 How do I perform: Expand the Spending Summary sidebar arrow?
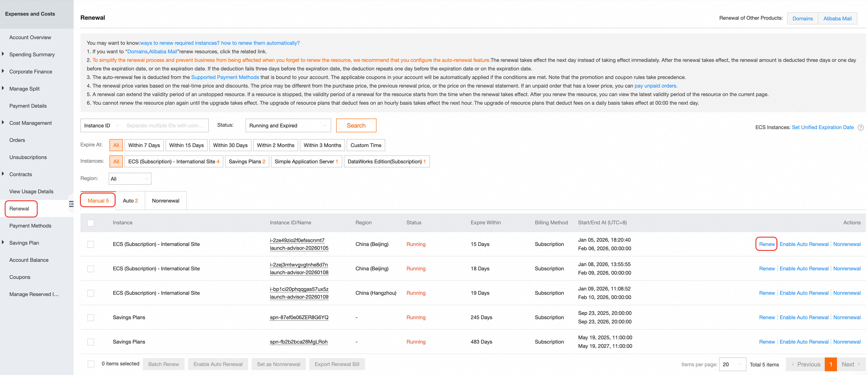click(x=3, y=54)
